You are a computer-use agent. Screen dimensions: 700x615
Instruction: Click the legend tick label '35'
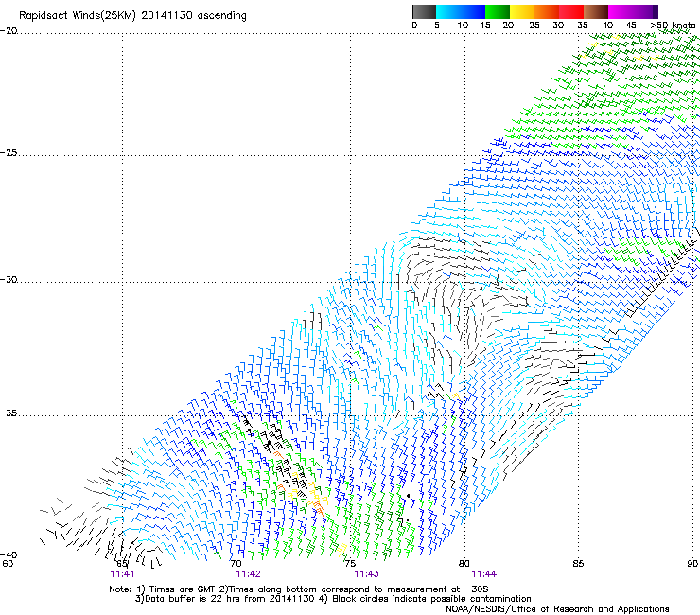pyautogui.click(x=583, y=26)
